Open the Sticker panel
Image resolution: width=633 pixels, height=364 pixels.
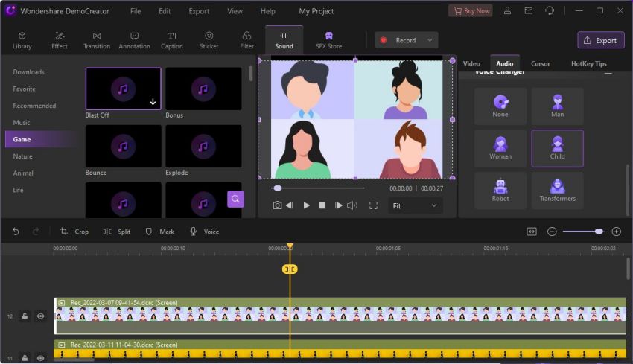(x=209, y=40)
